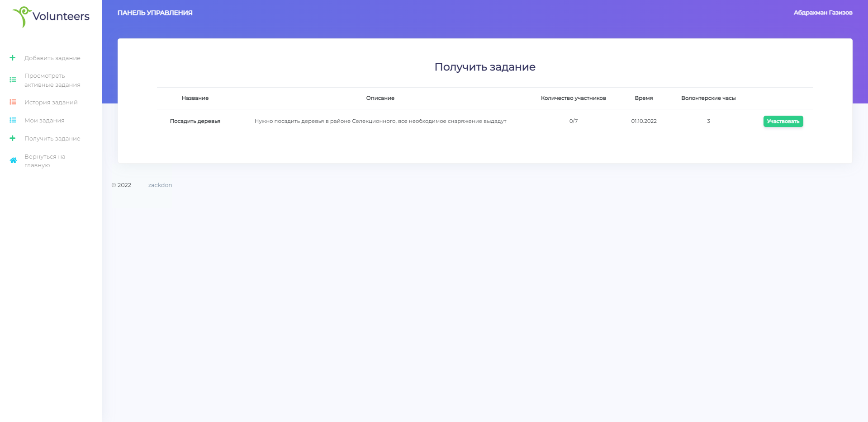Click the Название column header
The image size is (868, 422).
coord(195,98)
